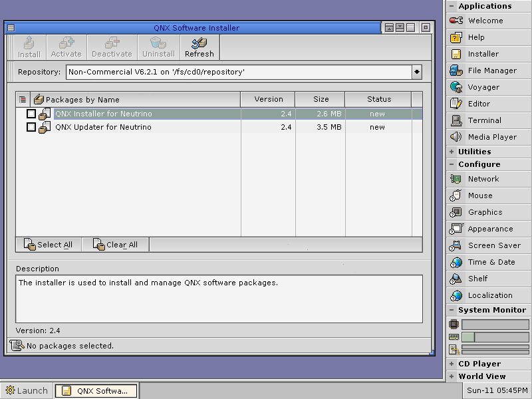This screenshot has width=532, height=399.
Task: Open Localization settings
Action: 489,295
